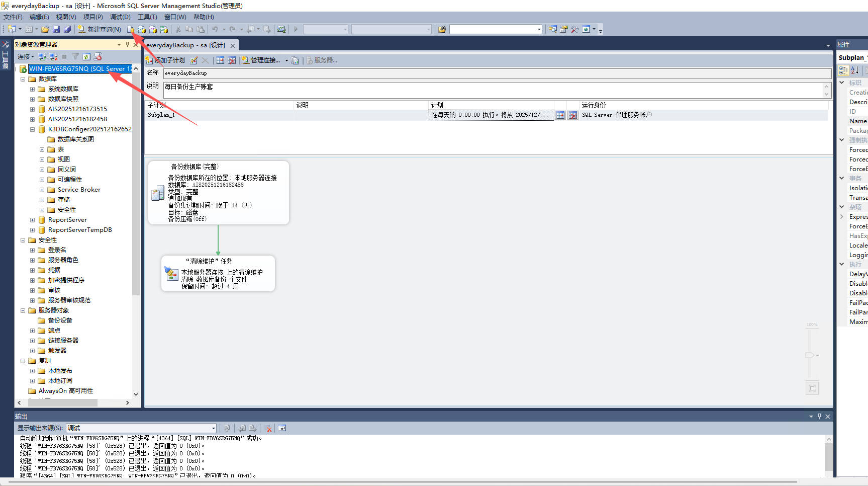Open file with the folder toolbar icon
Image resolution: width=868 pixels, height=486 pixels.
tap(45, 29)
